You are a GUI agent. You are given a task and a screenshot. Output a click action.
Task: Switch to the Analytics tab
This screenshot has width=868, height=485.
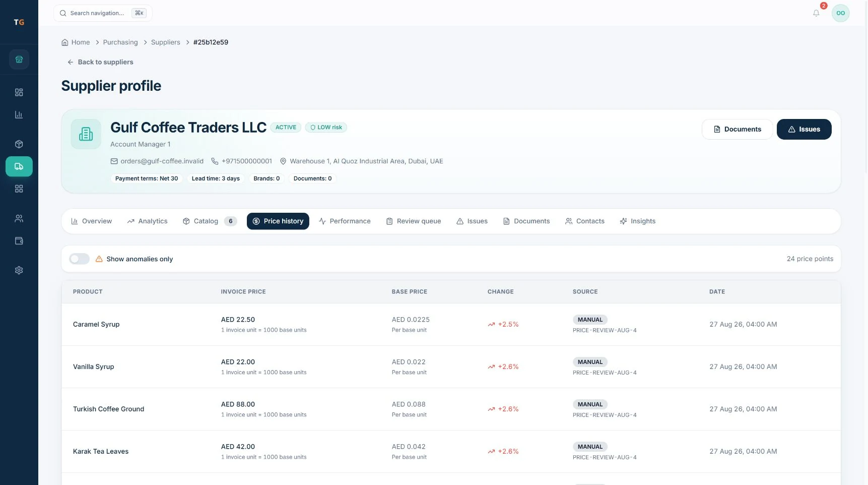point(147,221)
